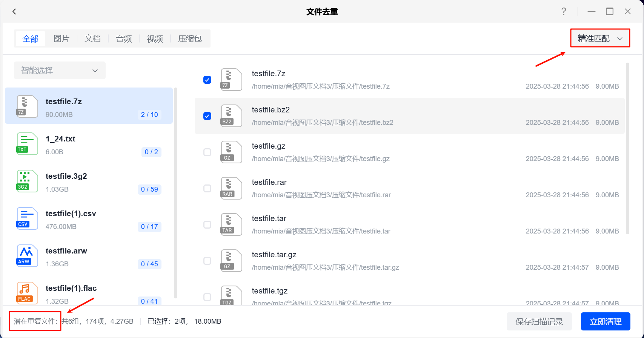Image resolution: width=644 pixels, height=338 pixels.
Task: Uncheck the testfile.bz2 checkbox
Action: click(207, 116)
